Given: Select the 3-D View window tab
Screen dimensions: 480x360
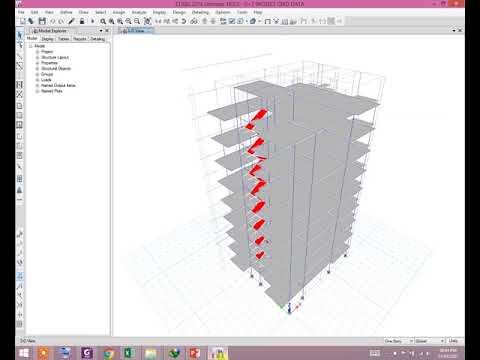Looking at the screenshot, I should coord(136,31).
